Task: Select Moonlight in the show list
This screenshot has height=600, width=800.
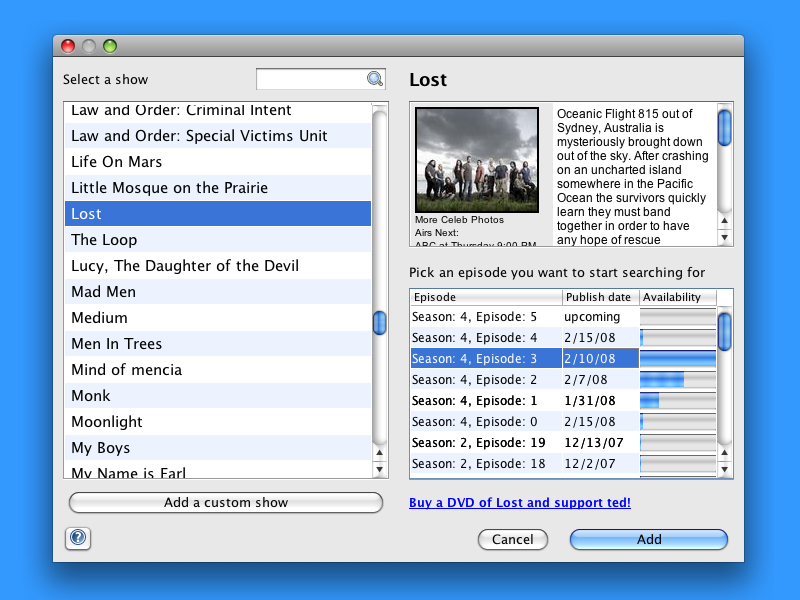Action: click(x=218, y=422)
